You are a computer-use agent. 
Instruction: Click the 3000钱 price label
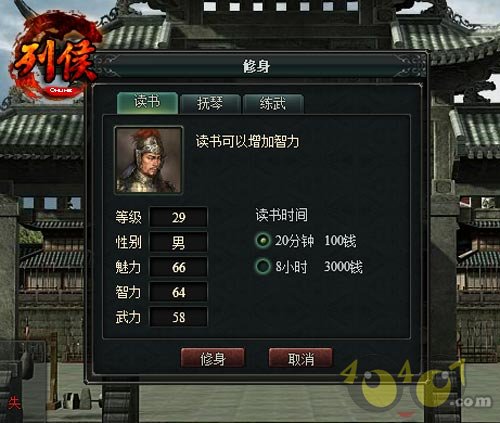click(x=343, y=267)
